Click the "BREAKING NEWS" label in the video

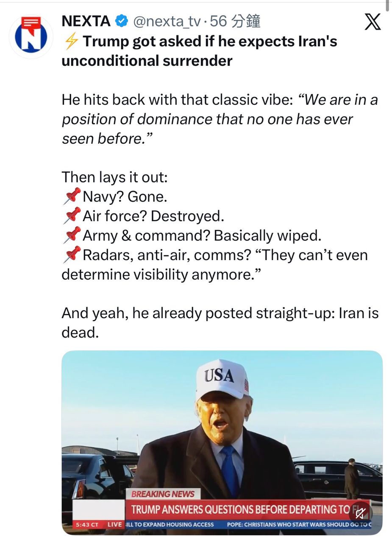163,494
